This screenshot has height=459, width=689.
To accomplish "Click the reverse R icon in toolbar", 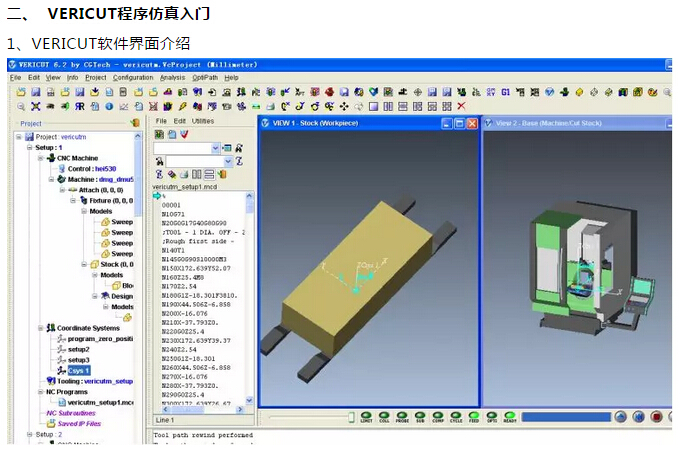I will pyautogui.click(x=80, y=106).
